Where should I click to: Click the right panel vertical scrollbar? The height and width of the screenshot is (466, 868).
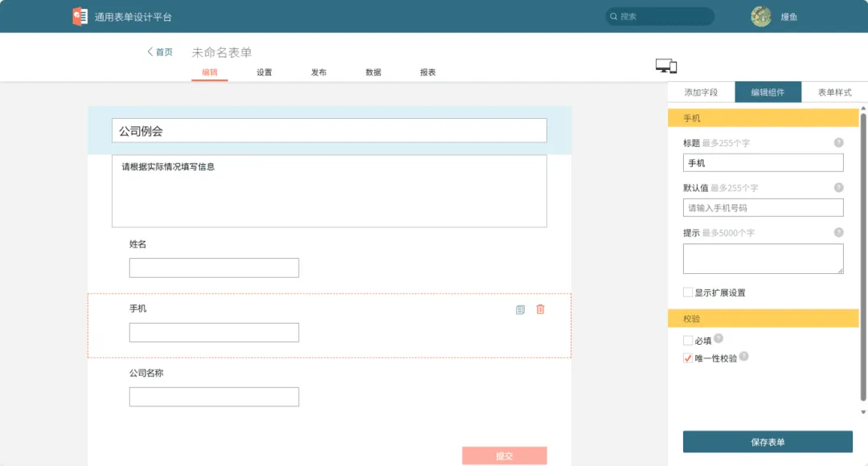863,256
